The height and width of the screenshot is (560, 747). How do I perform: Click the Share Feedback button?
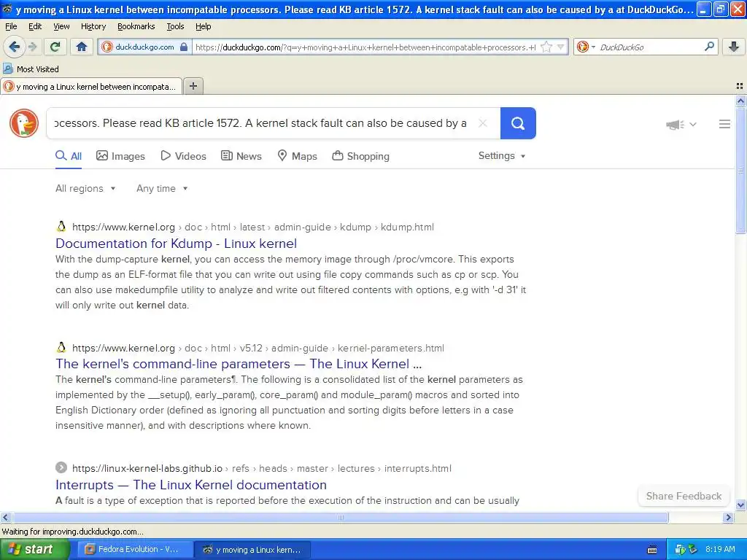tap(684, 496)
